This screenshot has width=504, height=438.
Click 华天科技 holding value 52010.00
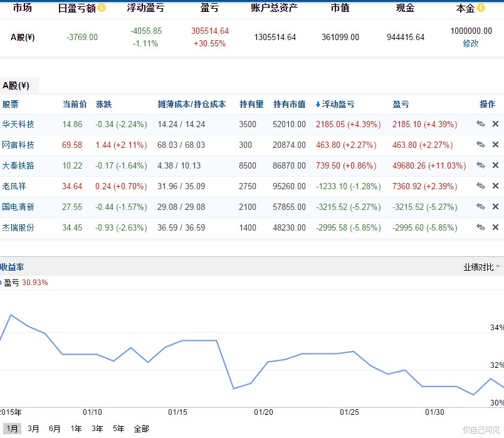(x=289, y=124)
